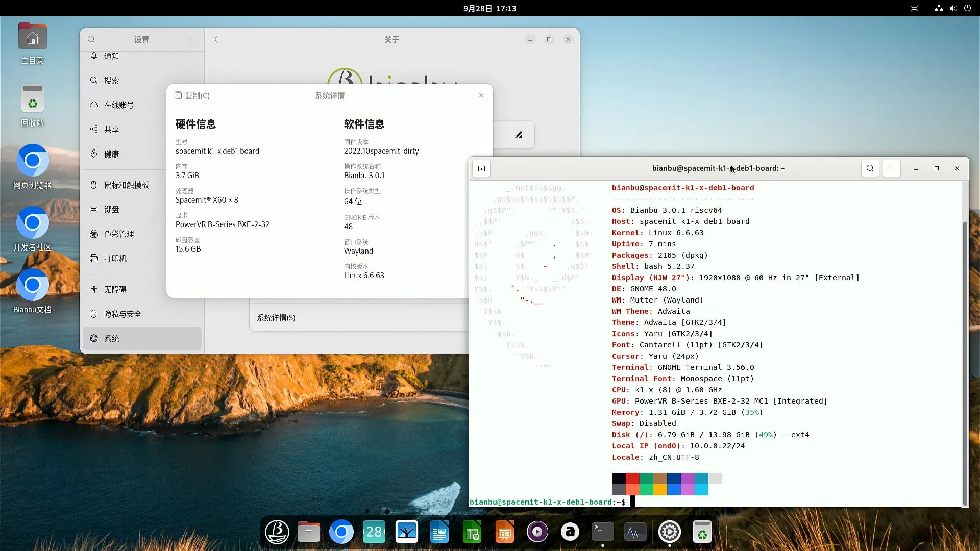The height and width of the screenshot is (551, 980).
Task: Click Copy button in system details dialog
Action: [192, 96]
